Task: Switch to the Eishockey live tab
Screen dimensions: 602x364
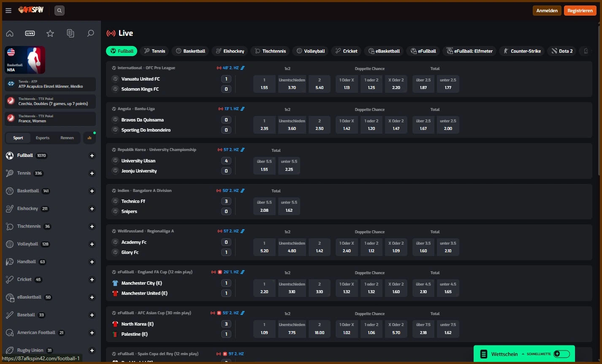Action: coord(230,51)
